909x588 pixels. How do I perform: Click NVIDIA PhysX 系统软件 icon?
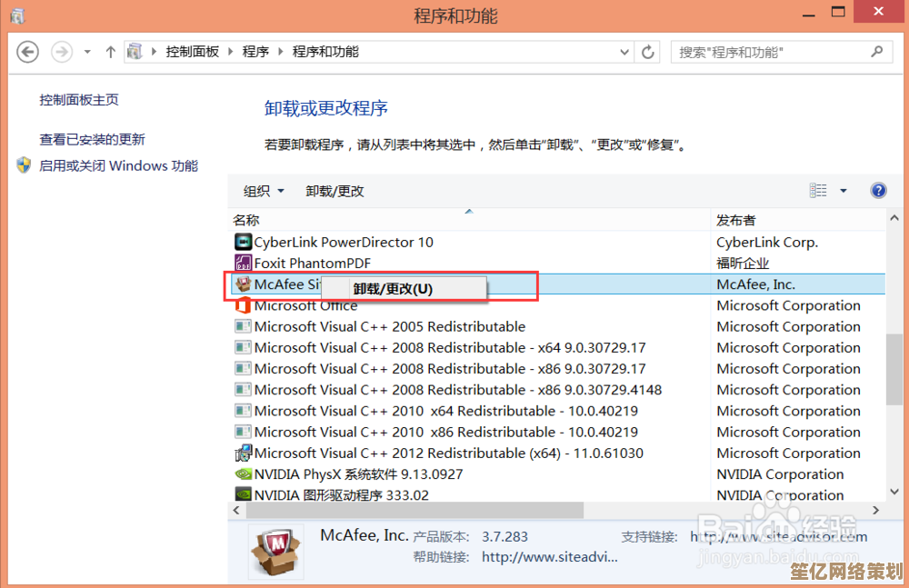[243, 473]
